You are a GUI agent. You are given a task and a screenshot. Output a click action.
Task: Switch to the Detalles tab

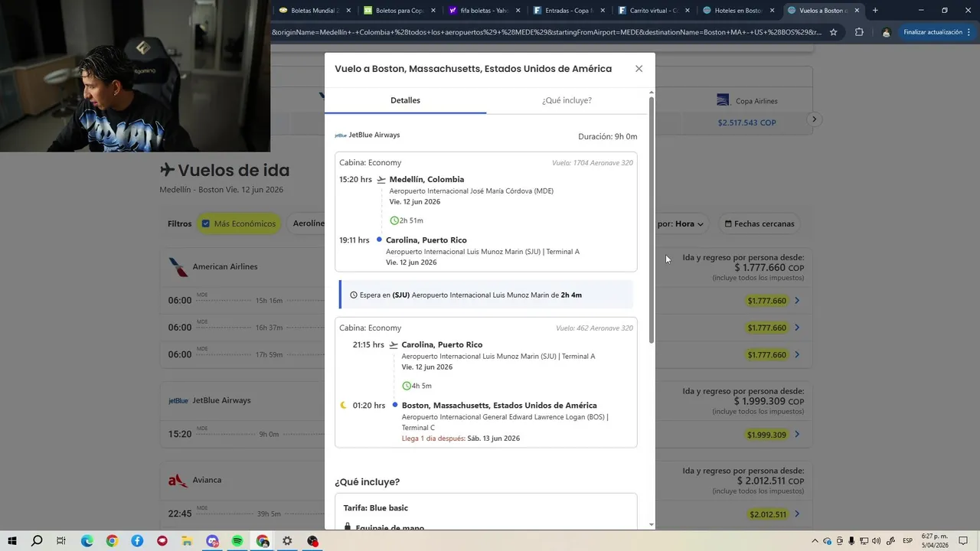(x=405, y=100)
